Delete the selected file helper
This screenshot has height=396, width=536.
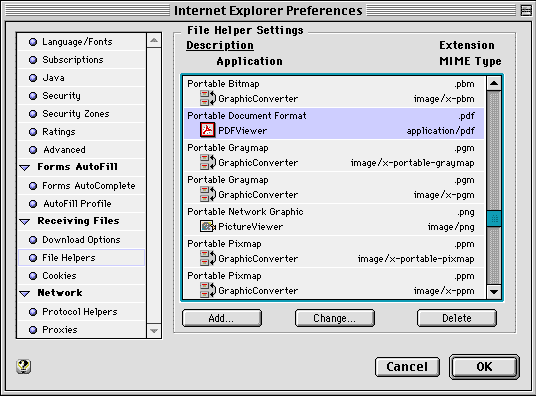click(x=457, y=318)
